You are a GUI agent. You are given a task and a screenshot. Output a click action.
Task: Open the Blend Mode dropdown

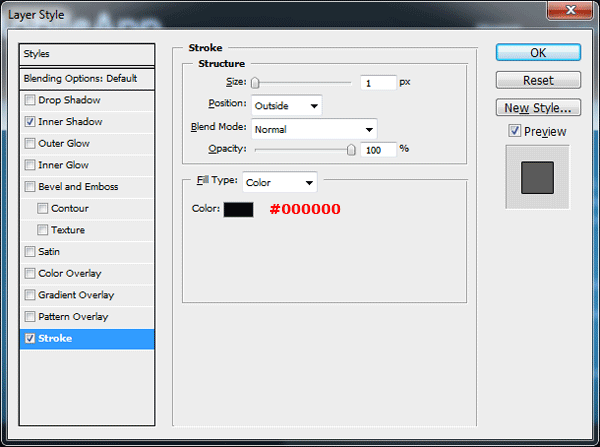click(x=314, y=129)
